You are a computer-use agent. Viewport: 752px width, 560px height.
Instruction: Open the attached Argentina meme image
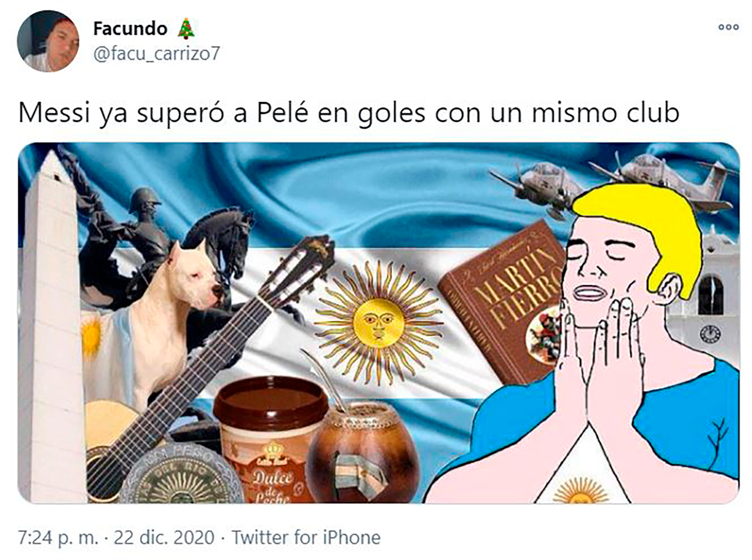click(379, 323)
